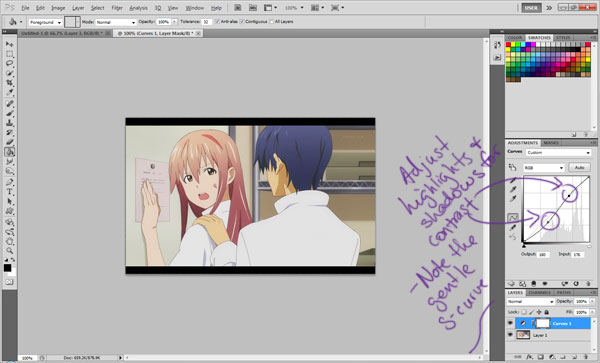Select the Lasso tool
This screenshot has width=600, height=363.
tap(10, 63)
